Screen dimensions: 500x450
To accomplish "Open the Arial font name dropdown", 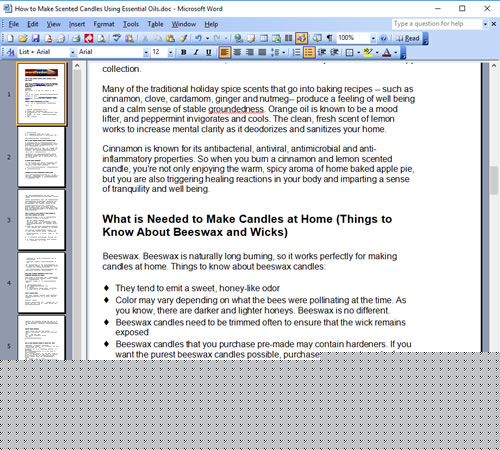I will [146, 52].
